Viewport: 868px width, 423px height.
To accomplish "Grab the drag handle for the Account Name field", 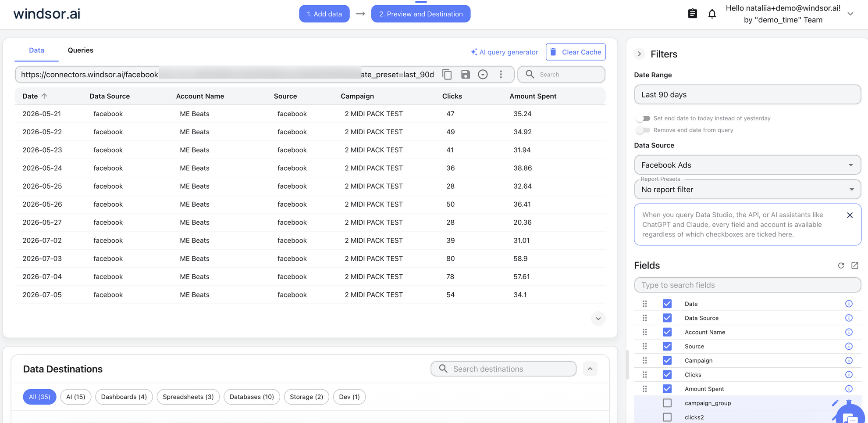I will click(644, 332).
